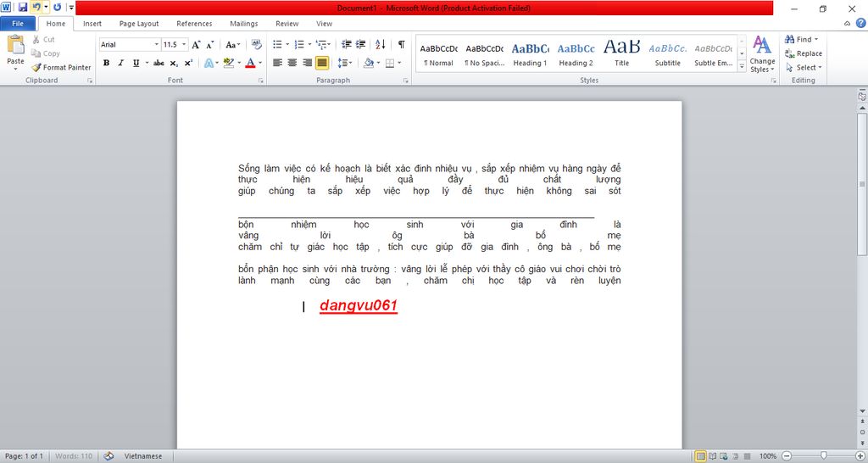The width and height of the screenshot is (868, 463).
Task: Click zoom in plus button
Action: point(860,456)
